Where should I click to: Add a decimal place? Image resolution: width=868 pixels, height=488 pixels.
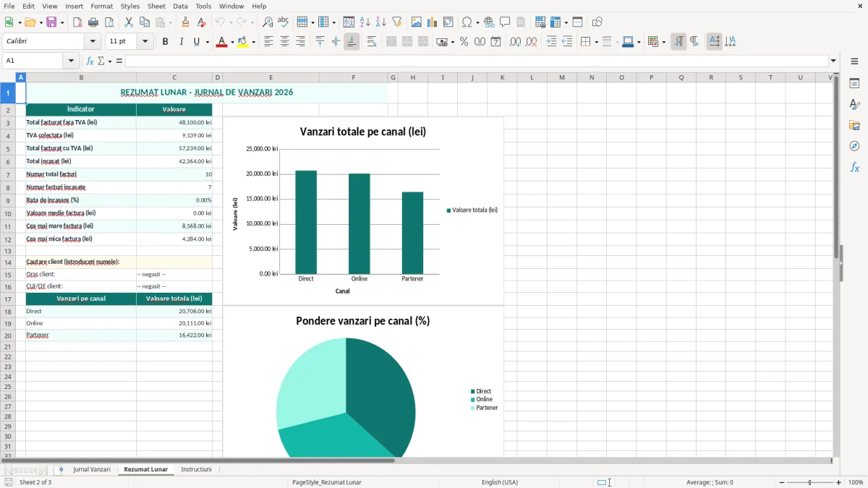pyautogui.click(x=515, y=42)
